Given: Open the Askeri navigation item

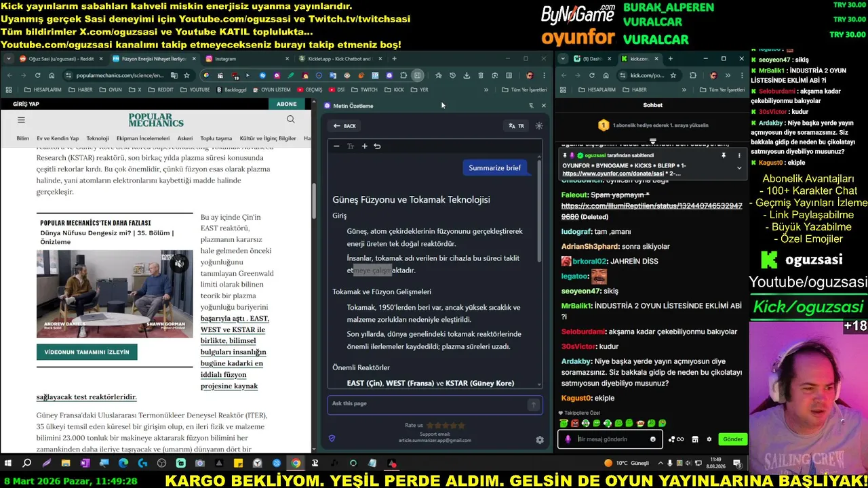Looking at the screenshot, I should point(185,138).
